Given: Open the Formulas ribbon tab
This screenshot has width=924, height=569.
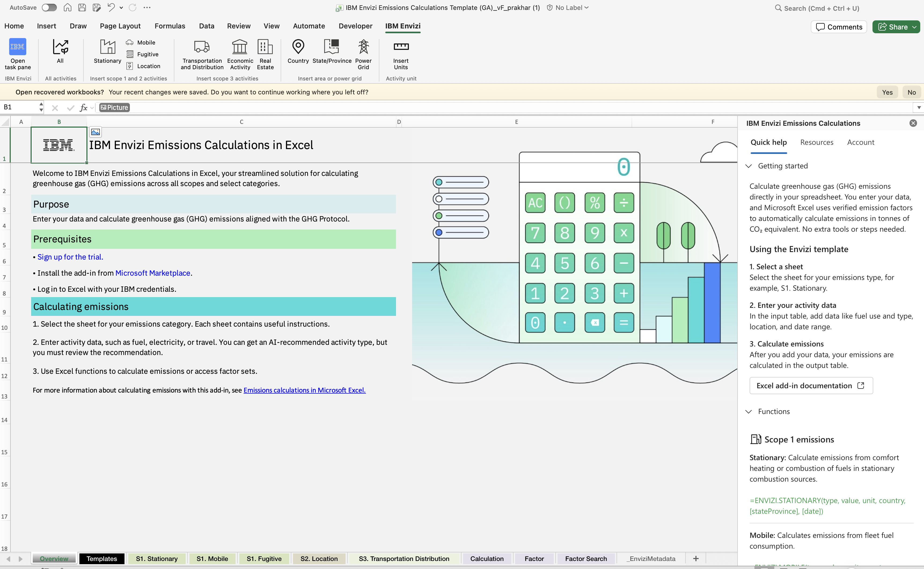Looking at the screenshot, I should point(170,26).
